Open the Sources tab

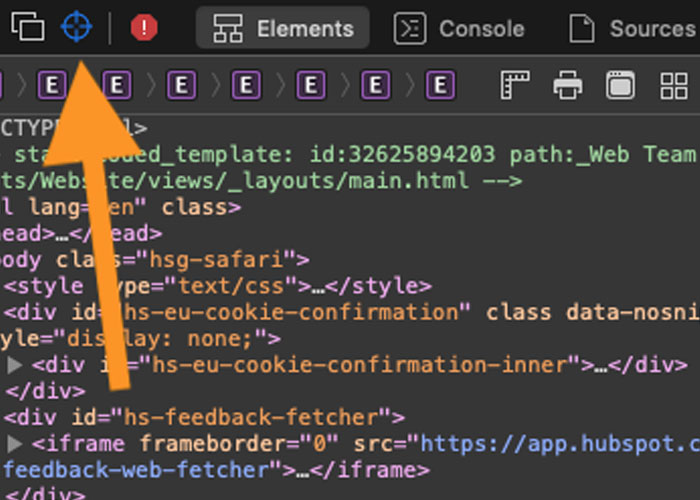point(632,29)
